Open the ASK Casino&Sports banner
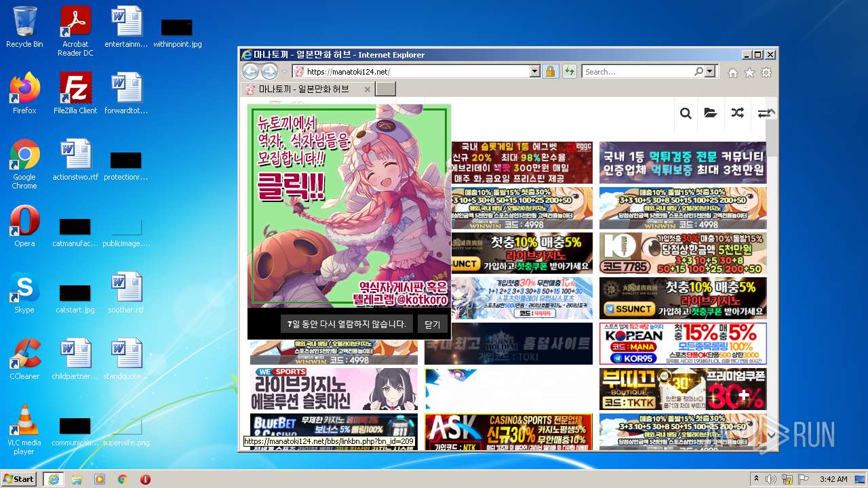 (509, 431)
